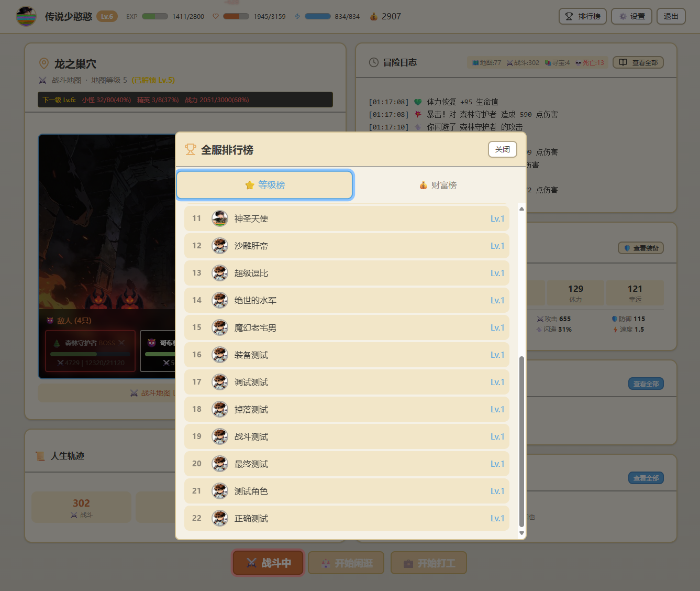Click the location pin icon beside 龙之巢穴
700x591 pixels.
coord(44,64)
